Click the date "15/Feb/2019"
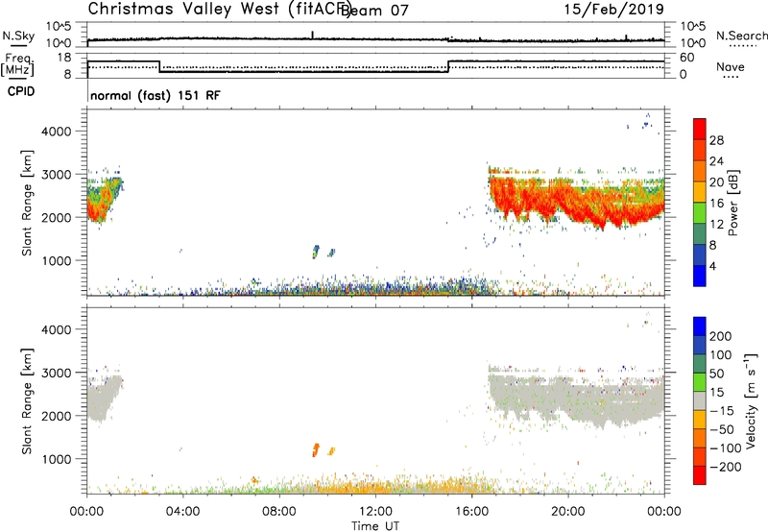This screenshot has width=768, height=532. pyautogui.click(x=614, y=9)
